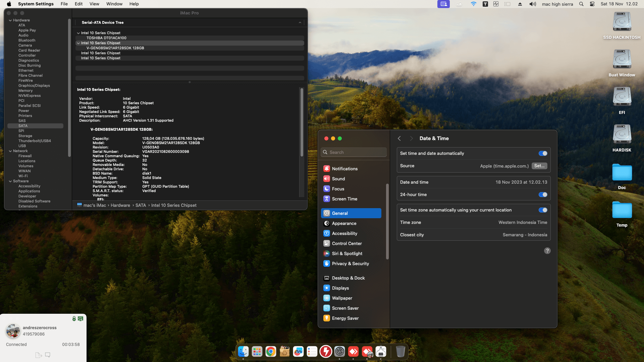
Task: Open Launchpad from the Dock
Action: (257, 352)
